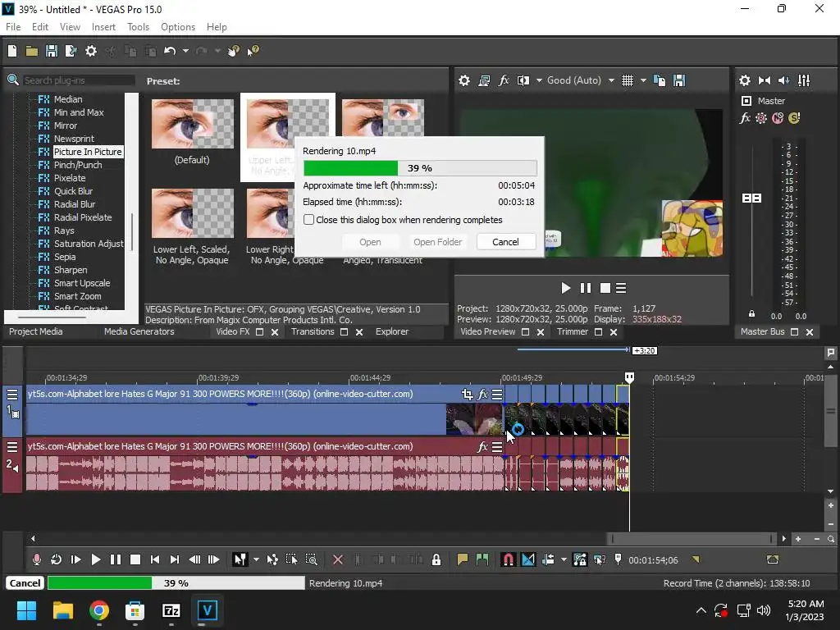Open Event FX on audio track header

pos(482,447)
